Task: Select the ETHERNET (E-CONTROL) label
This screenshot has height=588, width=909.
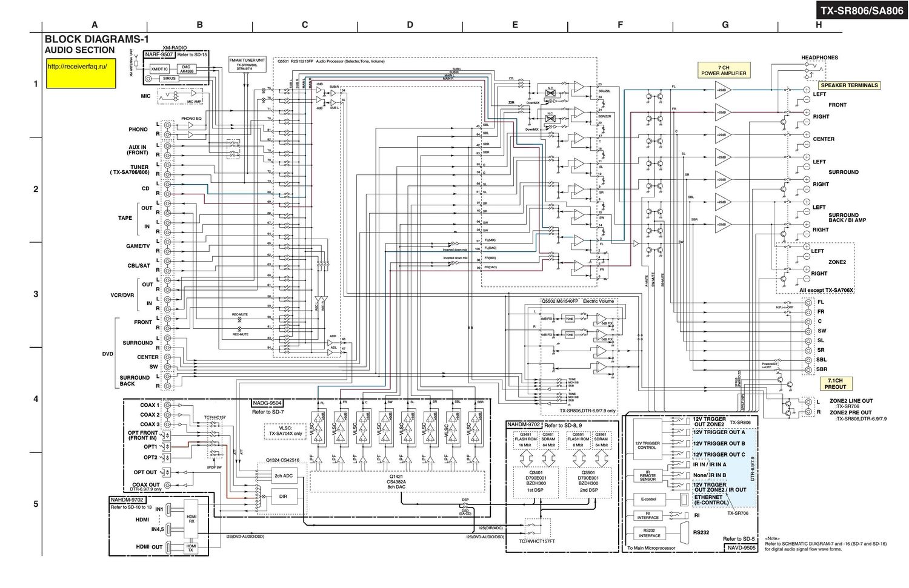Action: (x=711, y=500)
